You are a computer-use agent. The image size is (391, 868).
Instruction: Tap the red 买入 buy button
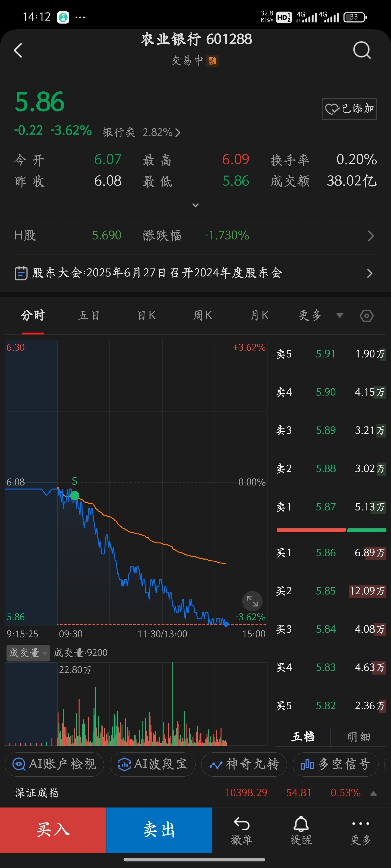pyautogui.click(x=53, y=830)
